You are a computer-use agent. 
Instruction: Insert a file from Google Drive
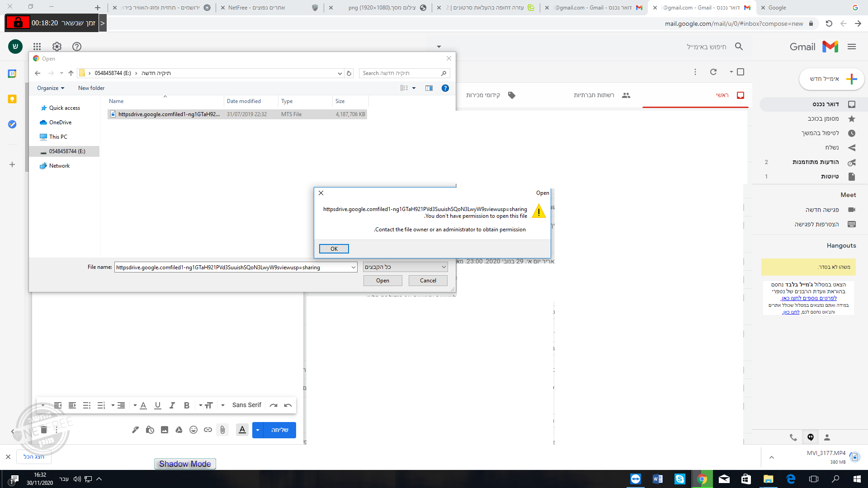click(179, 430)
